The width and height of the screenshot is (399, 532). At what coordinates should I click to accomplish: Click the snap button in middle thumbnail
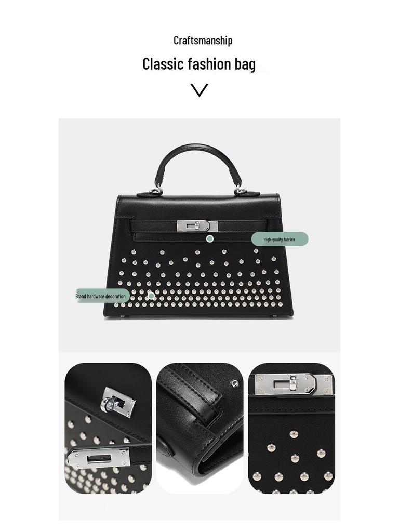pyautogui.click(x=234, y=384)
